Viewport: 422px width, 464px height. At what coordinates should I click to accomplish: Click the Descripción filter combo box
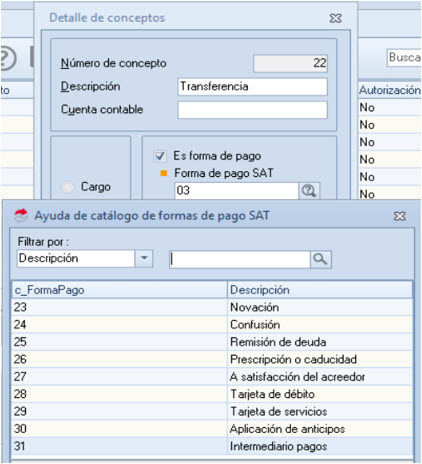pyautogui.click(x=85, y=258)
